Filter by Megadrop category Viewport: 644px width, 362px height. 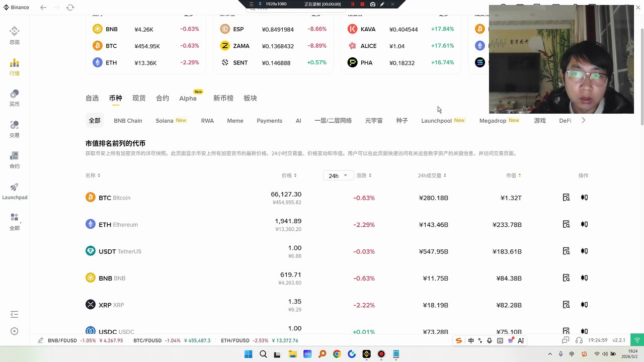pos(493,121)
